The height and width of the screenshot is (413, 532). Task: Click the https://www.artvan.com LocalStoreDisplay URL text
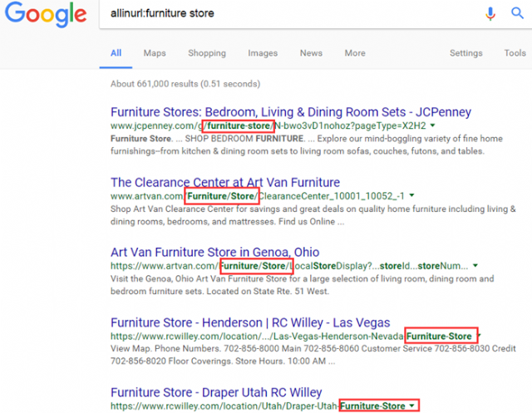coord(289,266)
